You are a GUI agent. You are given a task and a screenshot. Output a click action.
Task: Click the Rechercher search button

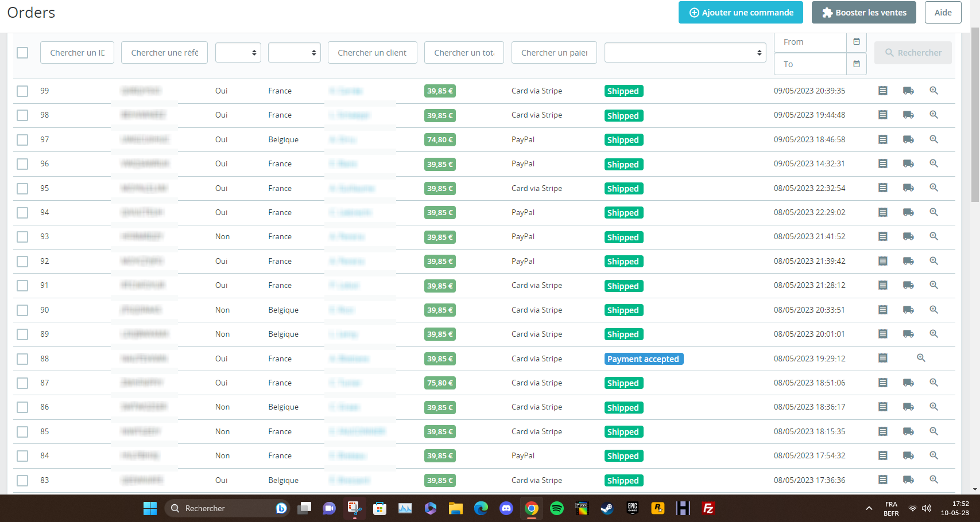[x=913, y=53]
